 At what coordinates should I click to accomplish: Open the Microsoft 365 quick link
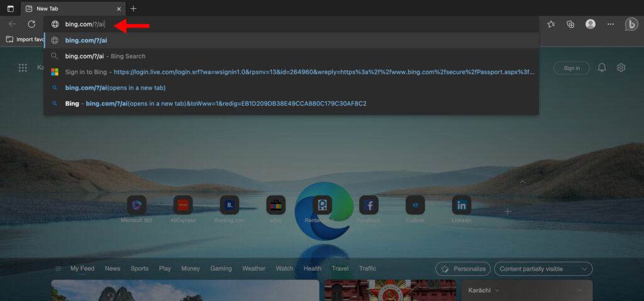[x=136, y=205]
